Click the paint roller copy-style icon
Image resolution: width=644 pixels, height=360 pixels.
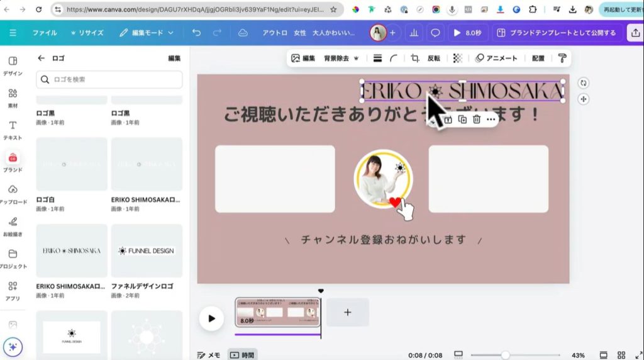tap(562, 58)
